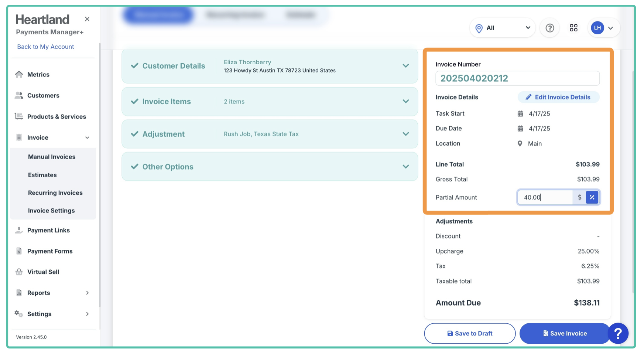Screen dimensions: 644x354
Task: Click Back to My Account link
Action: point(45,47)
